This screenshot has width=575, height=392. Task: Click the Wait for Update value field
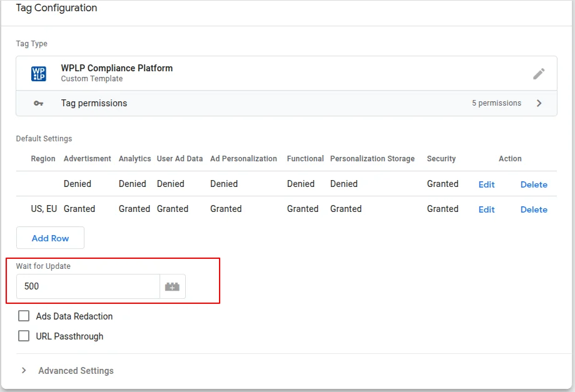88,286
